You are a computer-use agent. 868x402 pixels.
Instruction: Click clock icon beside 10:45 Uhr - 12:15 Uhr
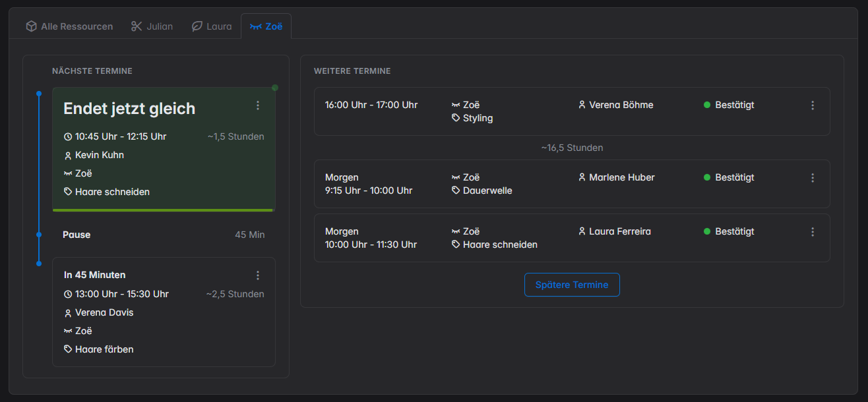point(68,137)
